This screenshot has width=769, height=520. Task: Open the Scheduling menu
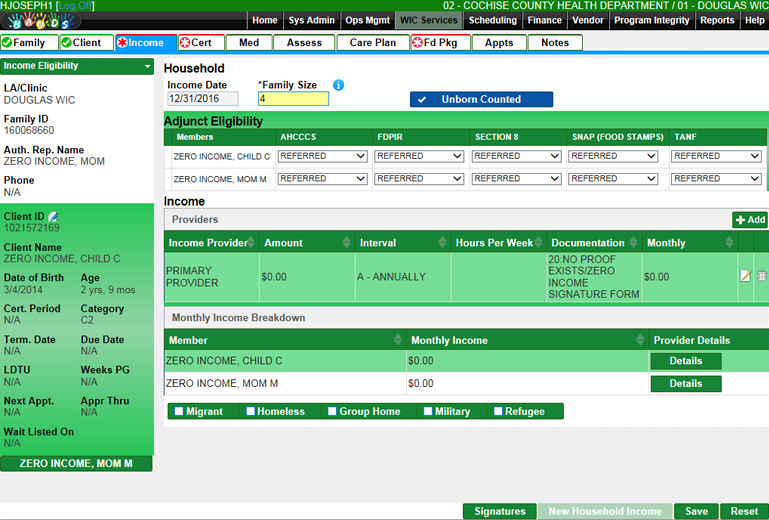[493, 20]
